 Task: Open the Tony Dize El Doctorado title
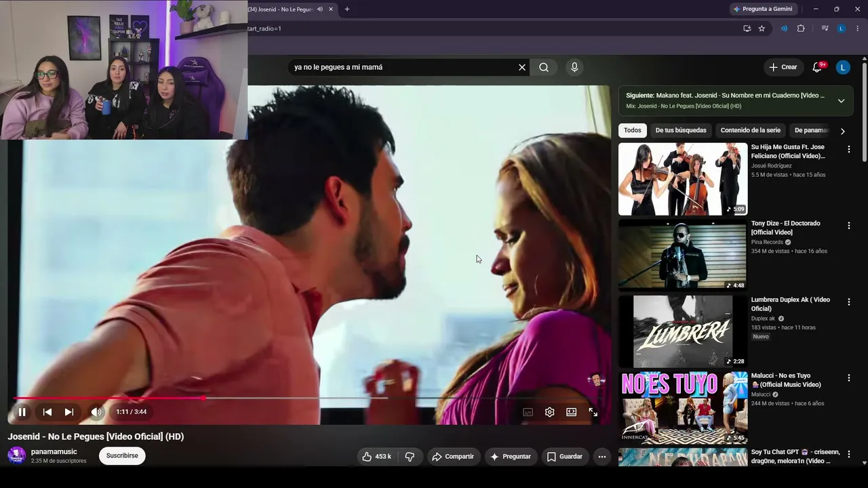click(x=786, y=228)
